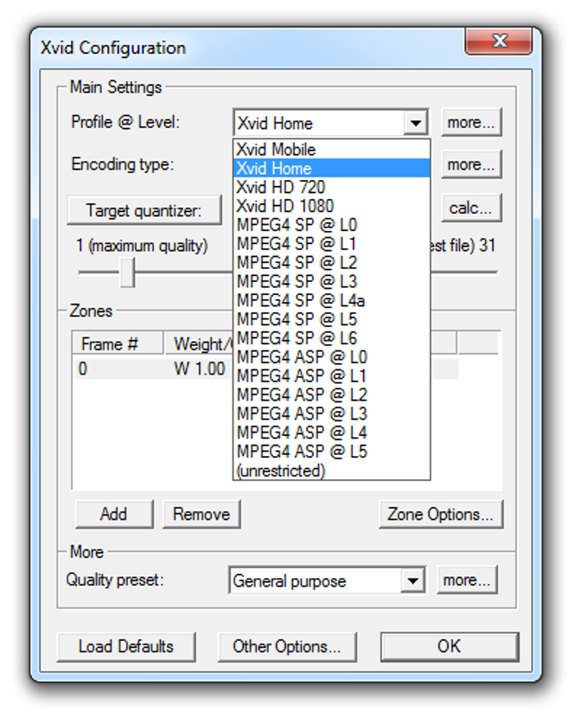The image size is (588, 725).
Task: Select MPEG4 SP @ L1 option
Action: 331,244
